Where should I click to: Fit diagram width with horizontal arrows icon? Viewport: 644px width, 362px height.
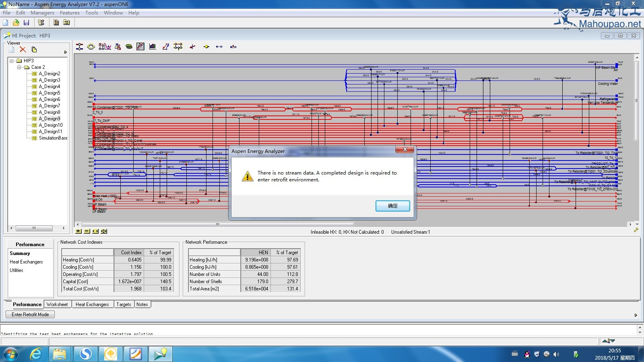tap(95, 231)
